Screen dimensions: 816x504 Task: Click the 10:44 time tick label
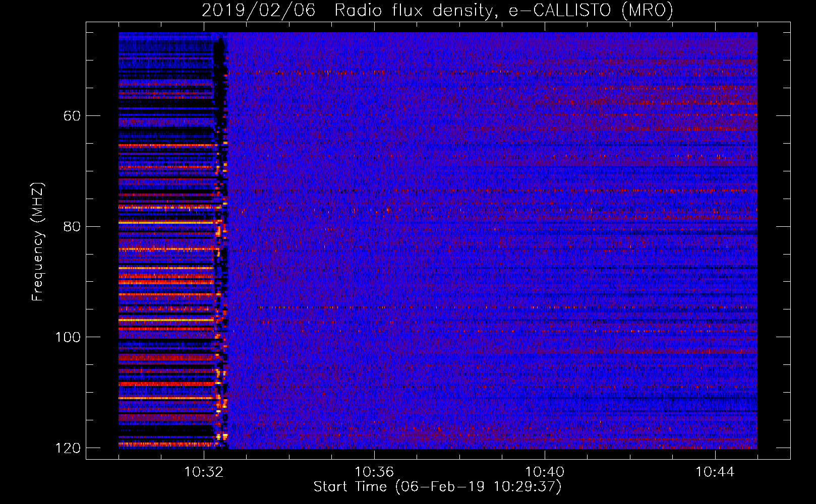coord(715,472)
